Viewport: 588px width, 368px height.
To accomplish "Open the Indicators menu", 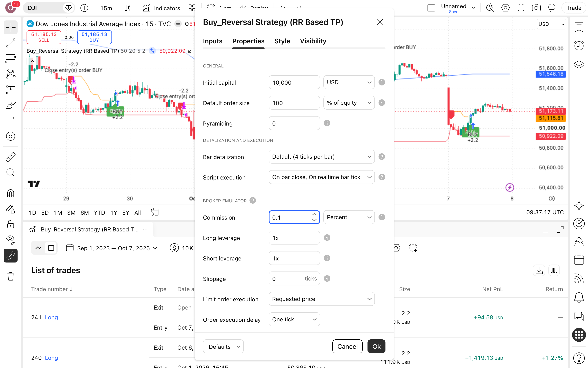I will click(161, 8).
